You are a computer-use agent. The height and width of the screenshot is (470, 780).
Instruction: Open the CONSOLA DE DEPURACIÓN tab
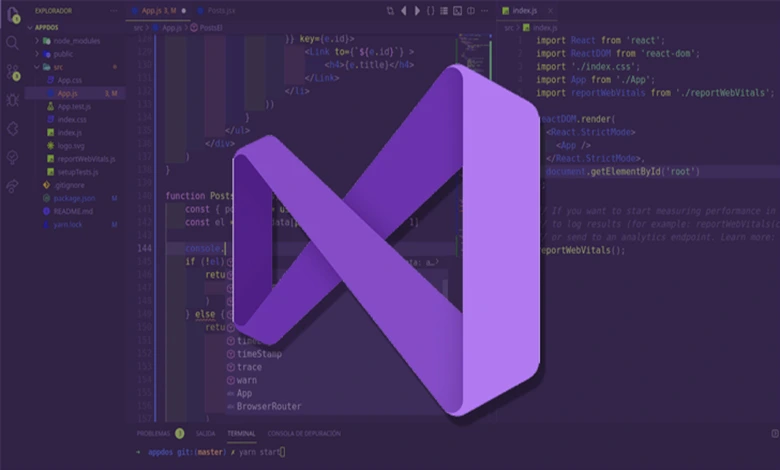[x=304, y=433]
